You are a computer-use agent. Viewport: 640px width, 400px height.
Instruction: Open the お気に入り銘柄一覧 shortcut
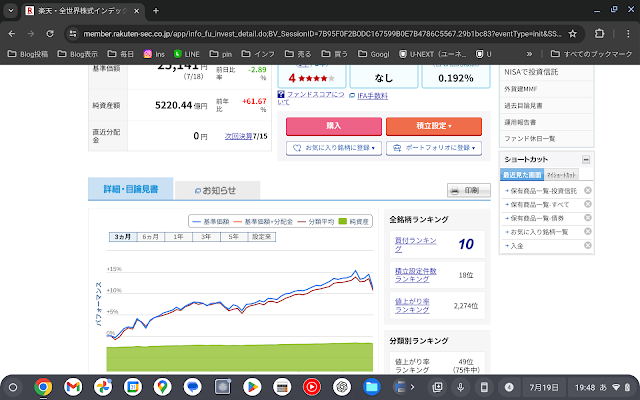pyautogui.click(x=539, y=232)
